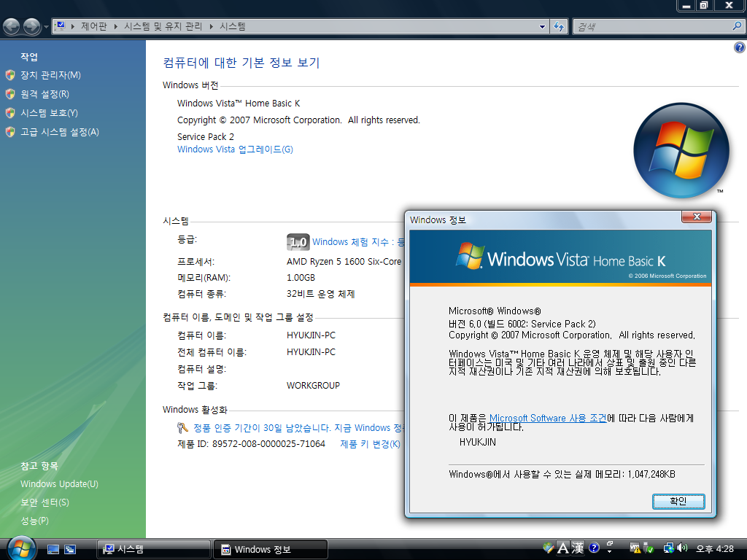Screen dimensions: 747x560
Task: Open Windows Update(U) in sidebar
Action: coord(59,484)
